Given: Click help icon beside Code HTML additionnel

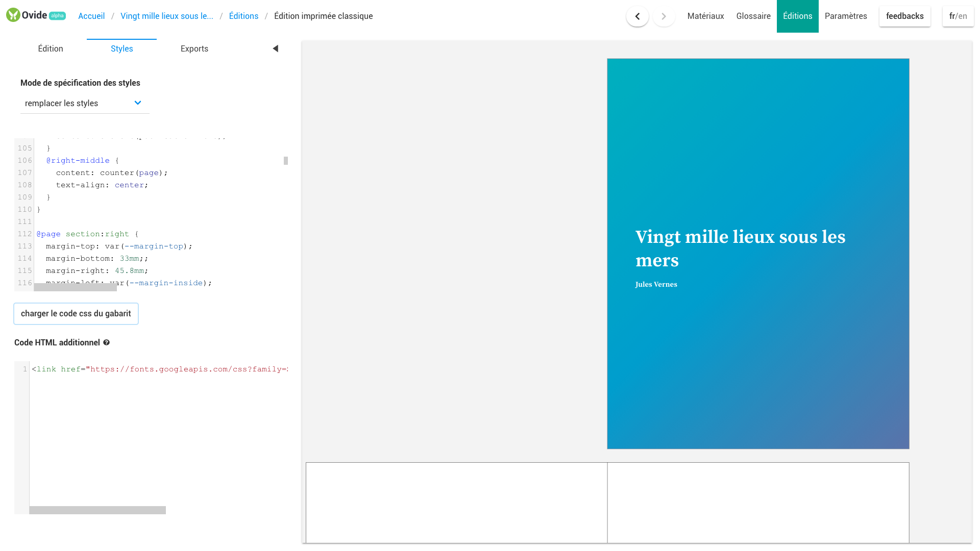Looking at the screenshot, I should pos(107,342).
